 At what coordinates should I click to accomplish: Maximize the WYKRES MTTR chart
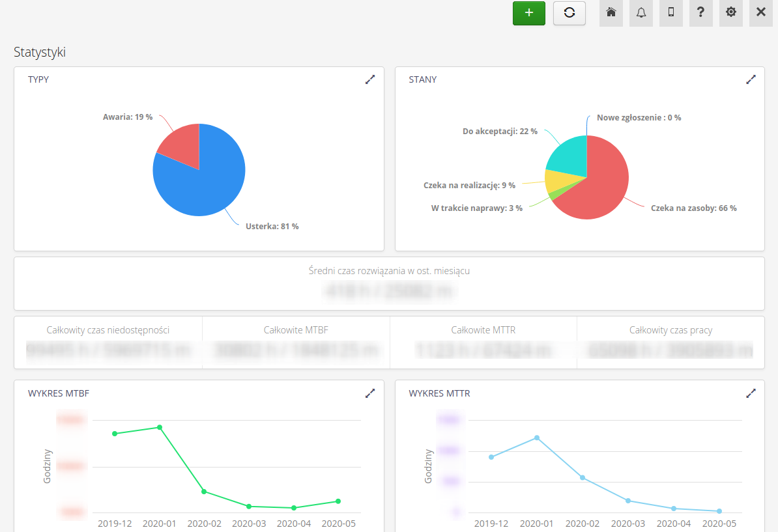tap(751, 393)
